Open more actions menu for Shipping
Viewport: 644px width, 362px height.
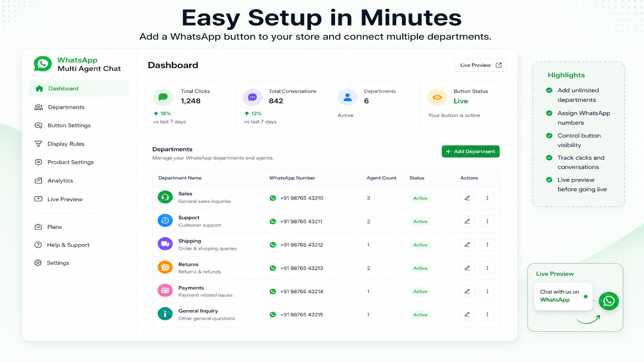tap(487, 245)
